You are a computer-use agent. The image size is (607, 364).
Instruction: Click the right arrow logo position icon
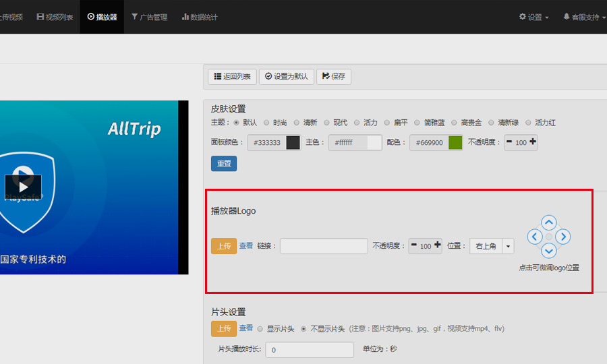coord(564,237)
